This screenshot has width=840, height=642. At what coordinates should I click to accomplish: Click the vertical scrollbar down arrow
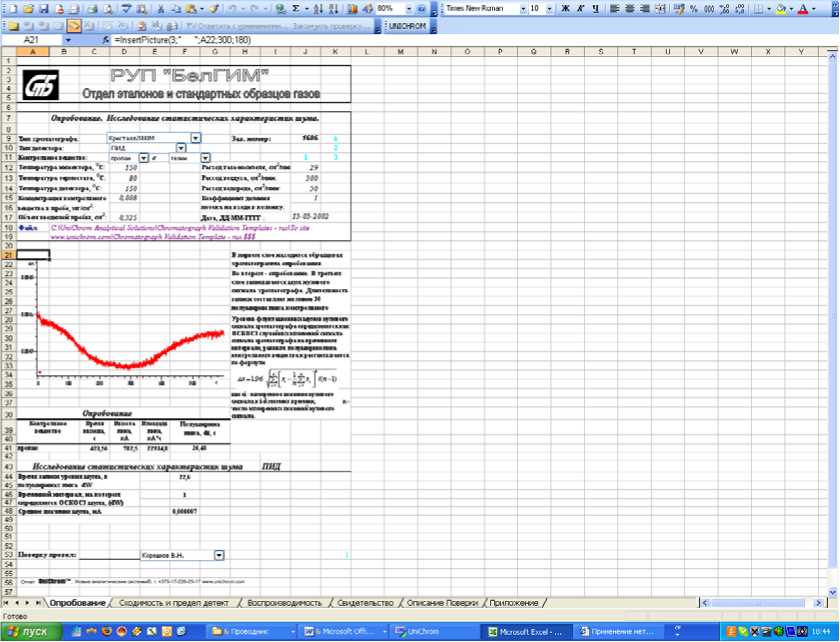pos(832,592)
